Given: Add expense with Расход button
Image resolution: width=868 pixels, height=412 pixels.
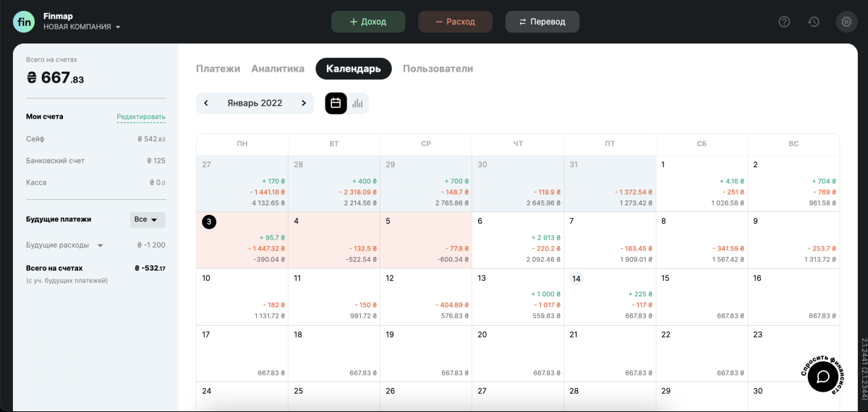Looking at the screenshot, I should coord(455,22).
